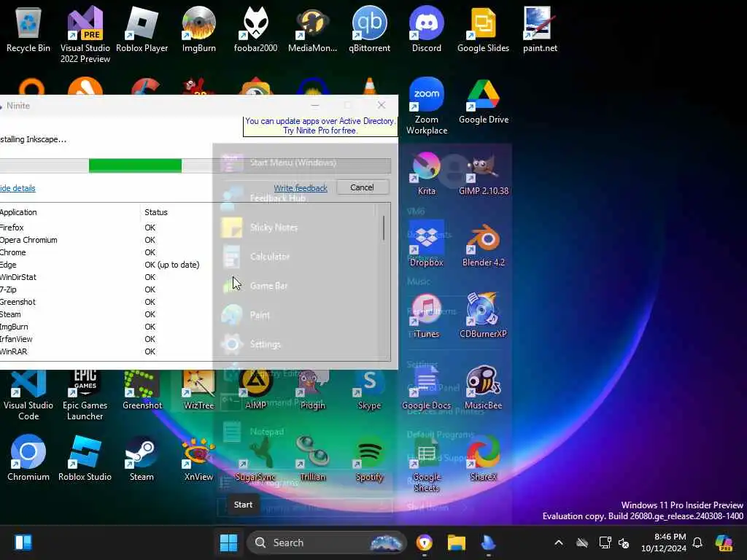Open File Explorer from the taskbar
Image resolution: width=747 pixels, height=560 pixels.
pyautogui.click(x=456, y=542)
